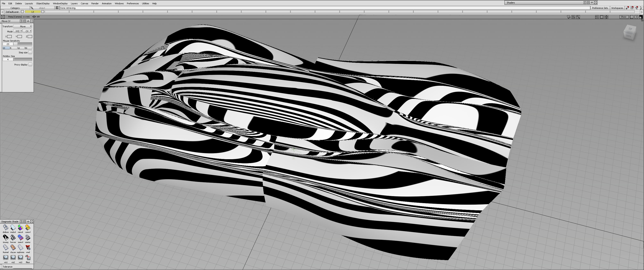This screenshot has height=270, width=644.
Task: Toggle DefaultLayer visibility checkbox
Action: pos(23,12)
